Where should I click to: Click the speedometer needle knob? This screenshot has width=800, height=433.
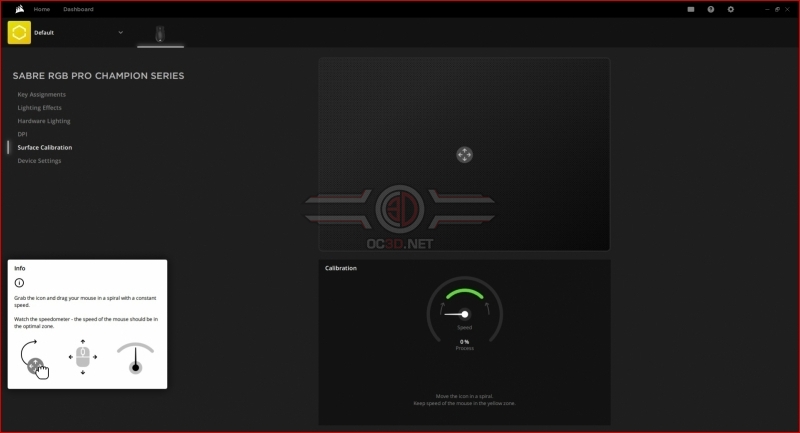[464, 314]
